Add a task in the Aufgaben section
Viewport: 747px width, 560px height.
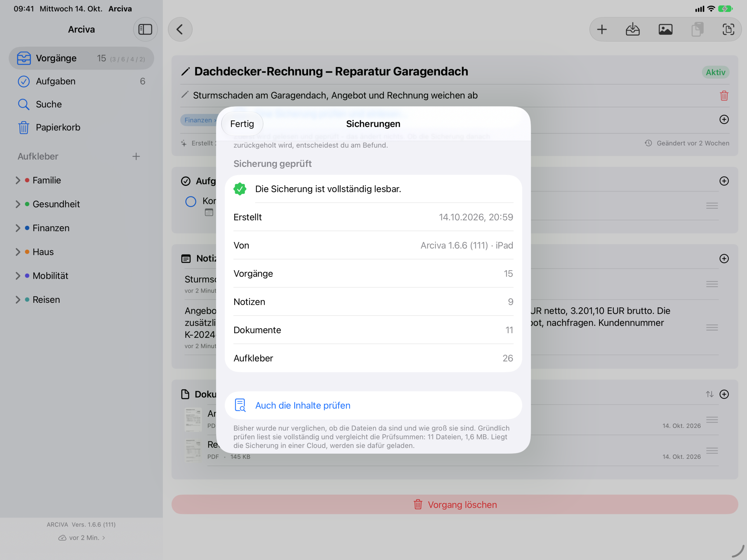(x=724, y=181)
